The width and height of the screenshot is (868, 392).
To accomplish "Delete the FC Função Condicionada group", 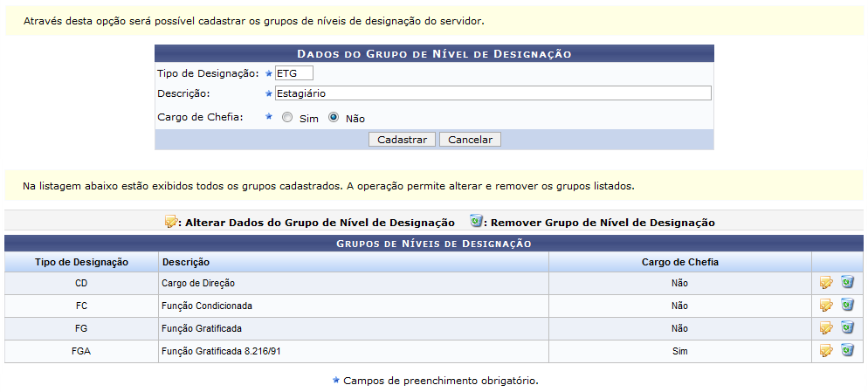I will click(x=847, y=306).
